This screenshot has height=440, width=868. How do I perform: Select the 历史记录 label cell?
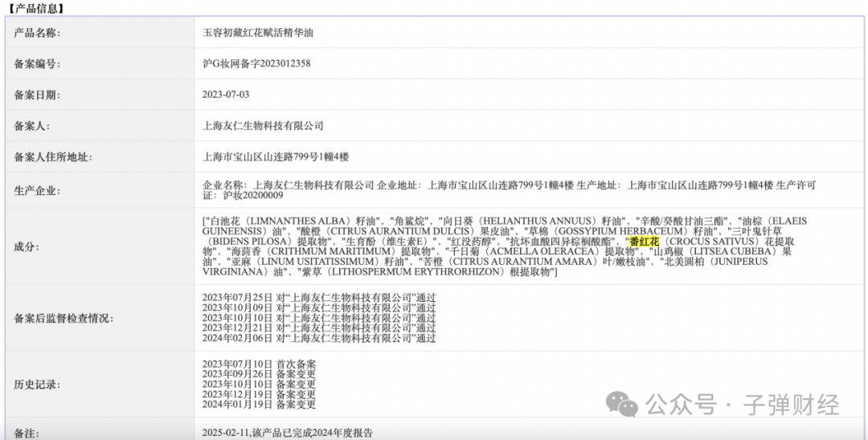click(x=100, y=384)
